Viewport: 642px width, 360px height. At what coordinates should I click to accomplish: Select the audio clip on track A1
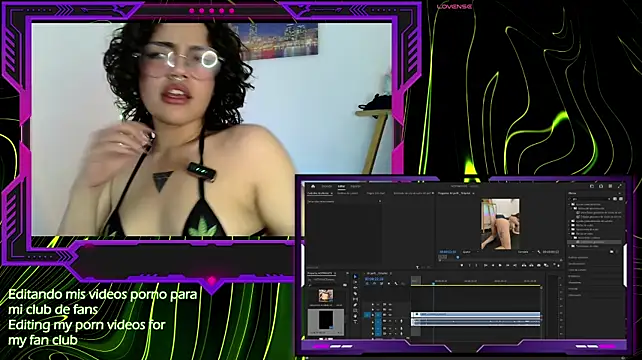476,322
